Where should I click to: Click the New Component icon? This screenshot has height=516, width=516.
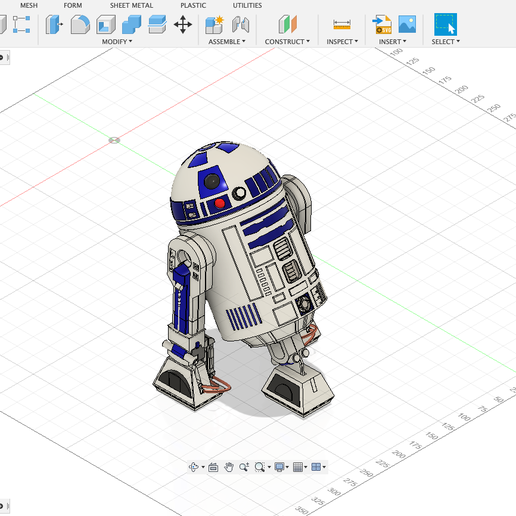click(214, 24)
